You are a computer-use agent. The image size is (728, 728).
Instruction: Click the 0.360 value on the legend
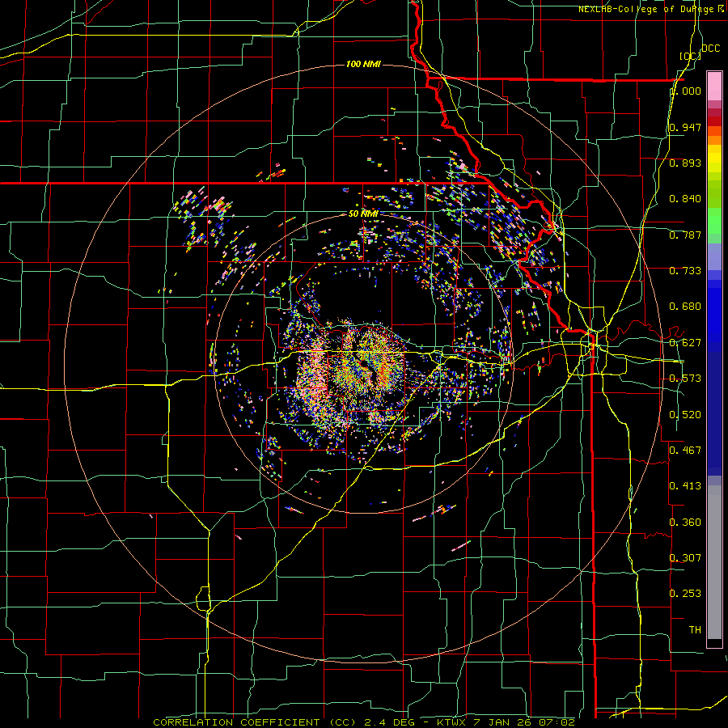click(x=685, y=523)
